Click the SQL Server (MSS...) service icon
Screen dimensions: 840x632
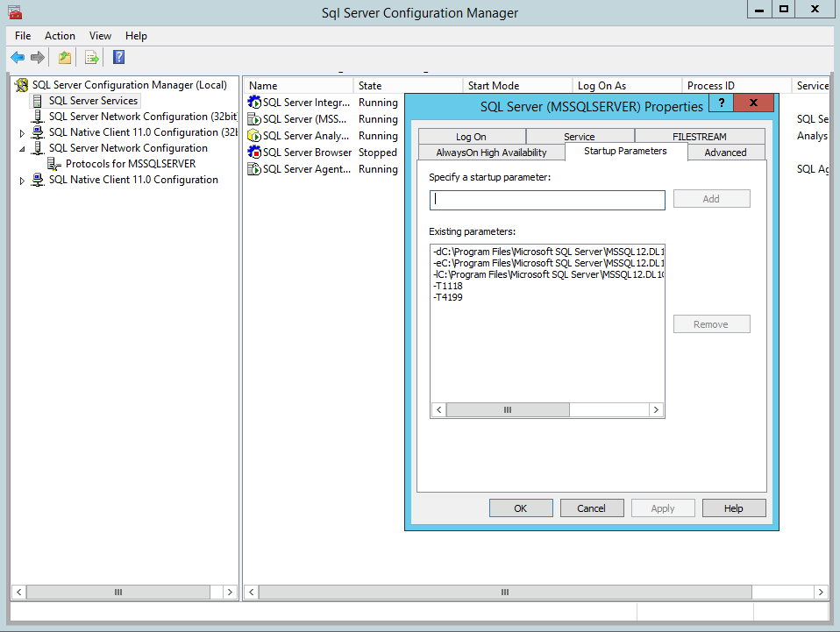tap(254, 119)
